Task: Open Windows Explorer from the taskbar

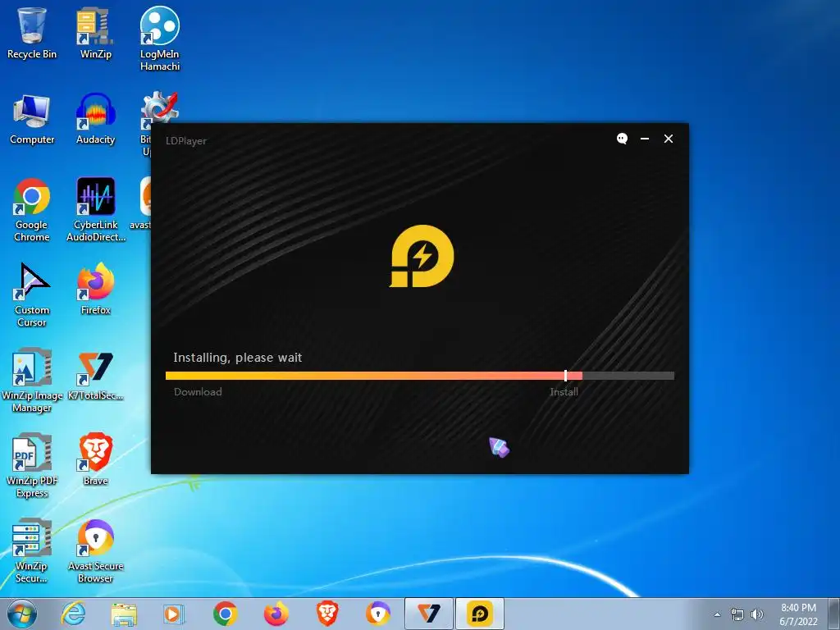Action: 124,614
